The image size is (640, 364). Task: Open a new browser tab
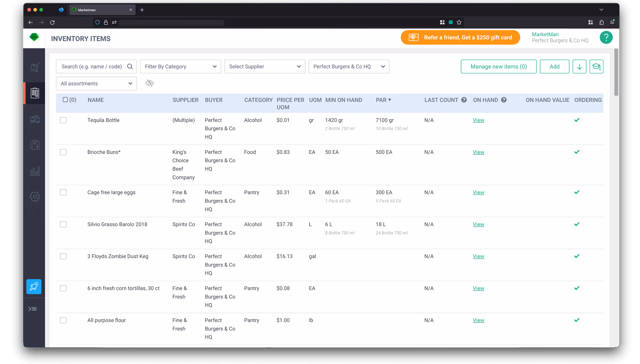click(x=142, y=10)
